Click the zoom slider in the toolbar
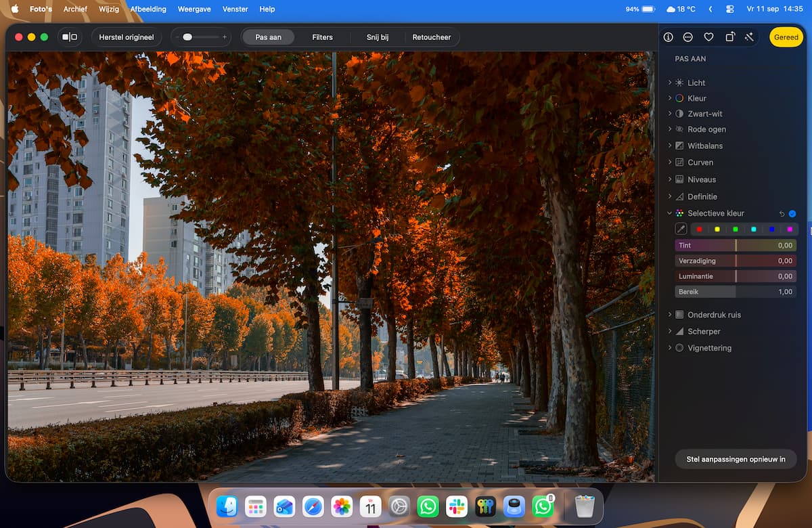Viewport: 812px width, 528px height. (x=201, y=37)
